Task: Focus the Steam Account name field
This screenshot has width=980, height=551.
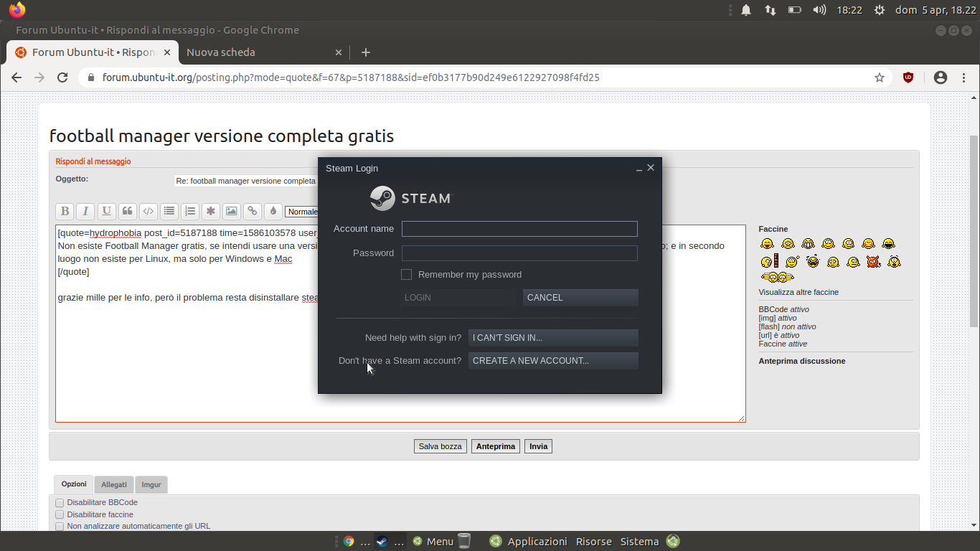Action: pyautogui.click(x=519, y=229)
